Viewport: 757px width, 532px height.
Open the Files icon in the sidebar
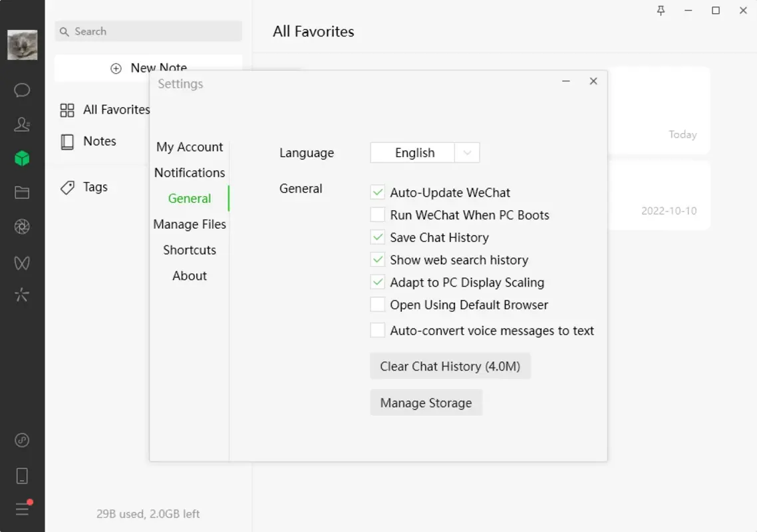tap(22, 192)
